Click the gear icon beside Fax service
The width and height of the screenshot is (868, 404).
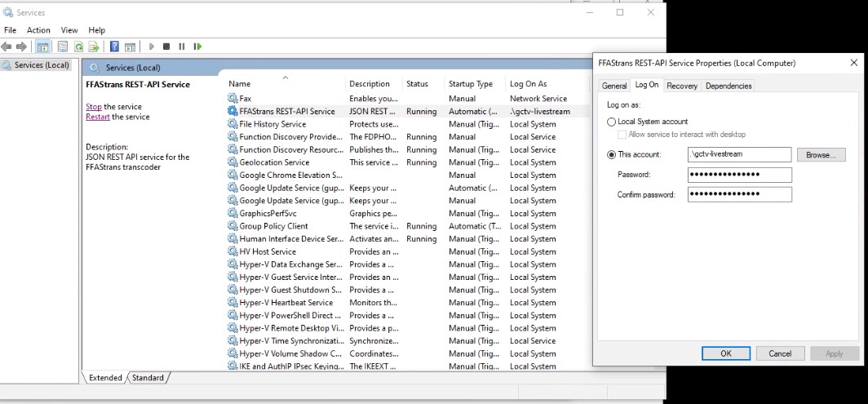tap(232, 98)
